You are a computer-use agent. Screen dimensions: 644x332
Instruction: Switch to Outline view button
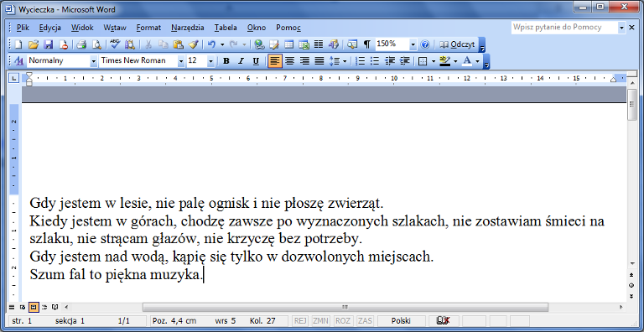tap(44, 307)
